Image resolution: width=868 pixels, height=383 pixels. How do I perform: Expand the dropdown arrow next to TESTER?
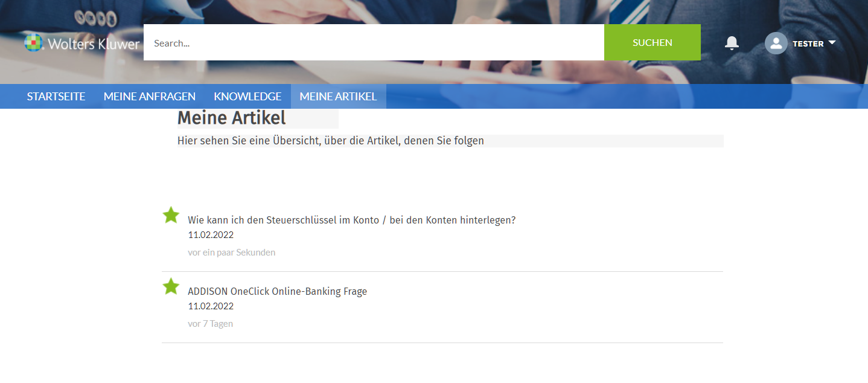[832, 43]
